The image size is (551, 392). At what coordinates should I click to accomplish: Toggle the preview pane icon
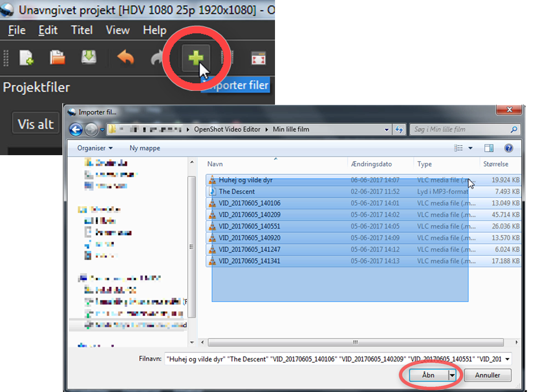[x=489, y=148]
